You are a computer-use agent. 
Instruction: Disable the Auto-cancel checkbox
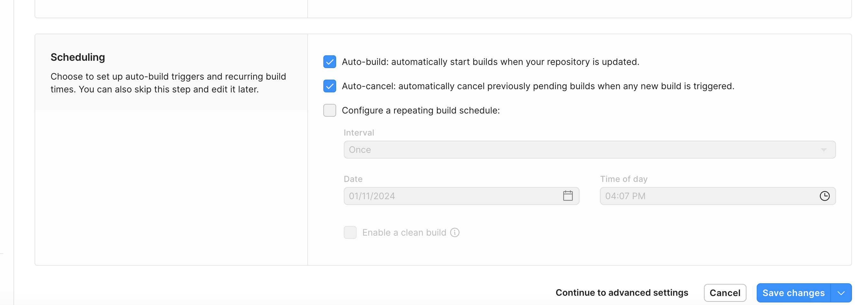pos(329,86)
